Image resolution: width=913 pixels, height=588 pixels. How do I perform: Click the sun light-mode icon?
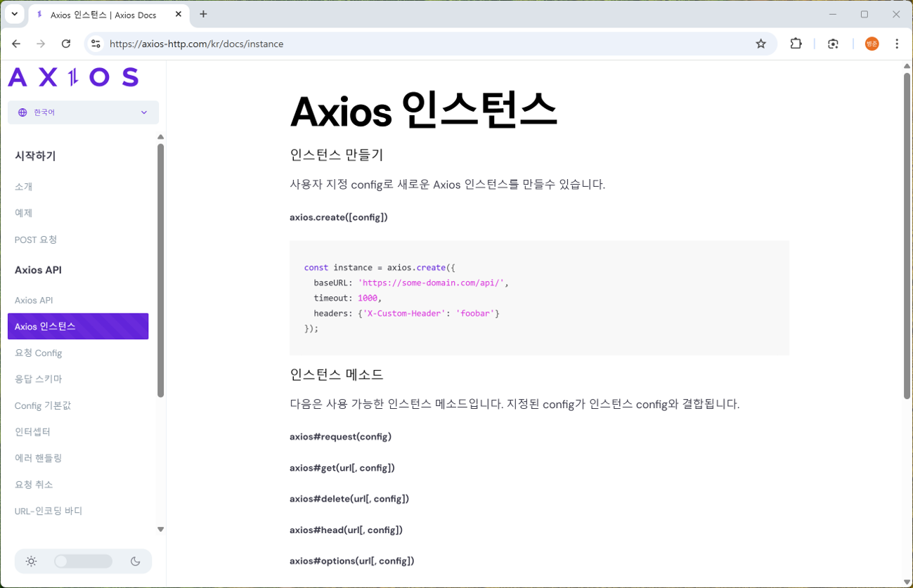tap(31, 561)
